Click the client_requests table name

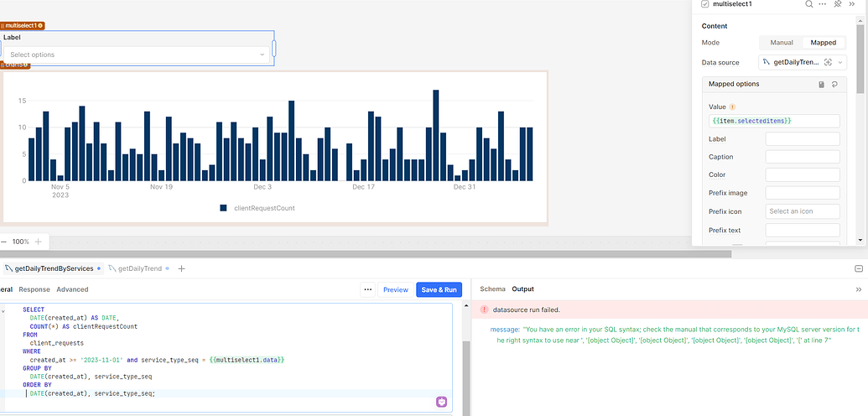click(57, 343)
